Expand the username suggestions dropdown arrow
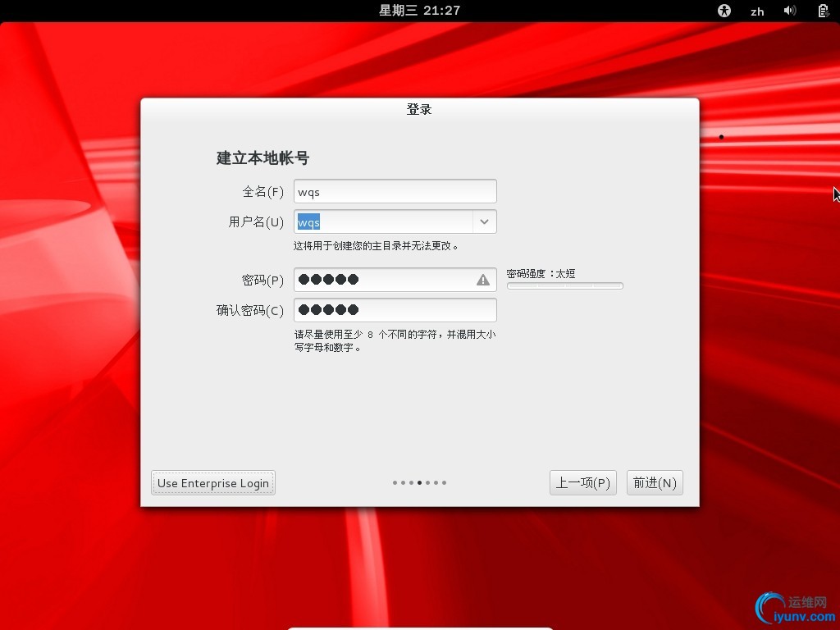This screenshot has height=630, width=840. 484,221
